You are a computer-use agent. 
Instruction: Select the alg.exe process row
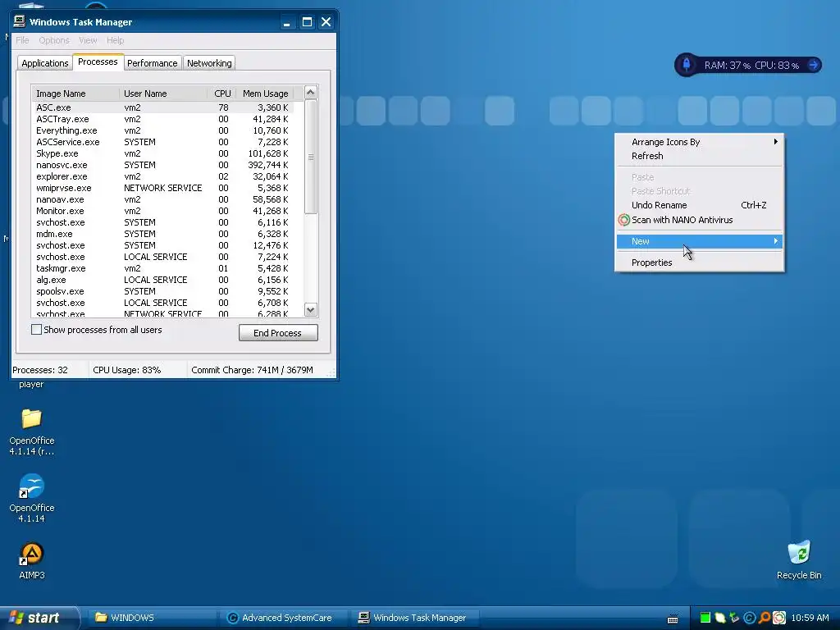click(x=163, y=280)
